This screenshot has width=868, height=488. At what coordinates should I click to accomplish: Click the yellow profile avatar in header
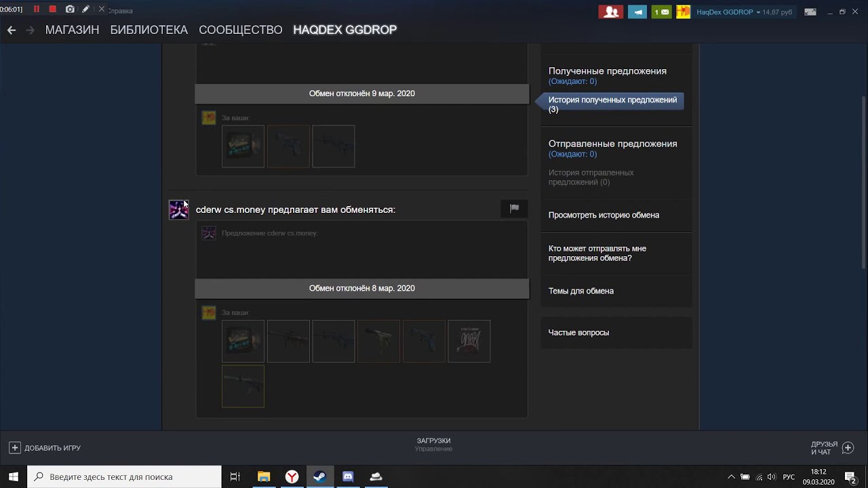(684, 12)
